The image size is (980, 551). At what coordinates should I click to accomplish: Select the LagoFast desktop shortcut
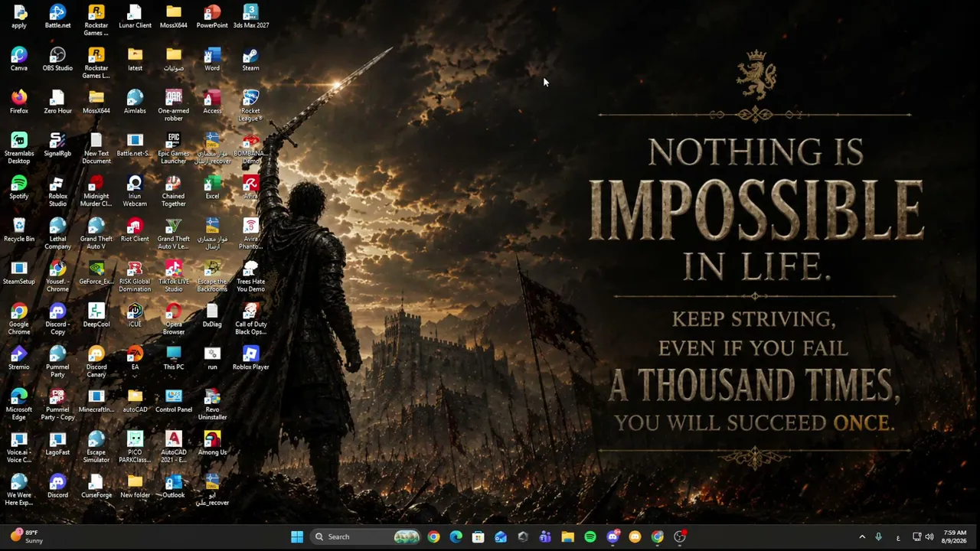pos(57,445)
